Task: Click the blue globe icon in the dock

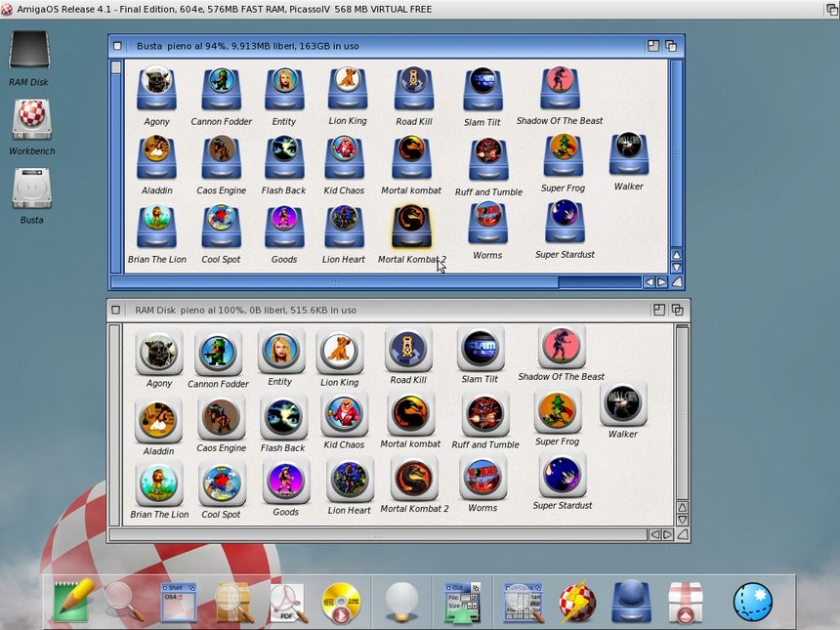Action: 752,603
